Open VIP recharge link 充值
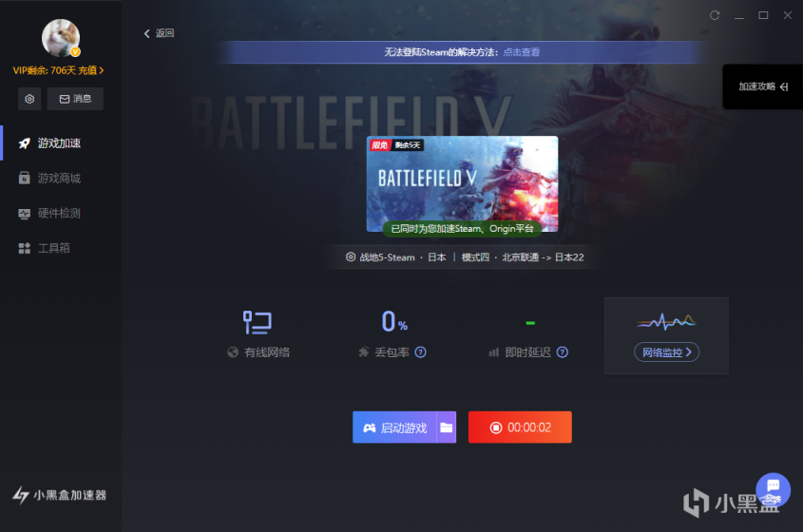 pos(90,70)
